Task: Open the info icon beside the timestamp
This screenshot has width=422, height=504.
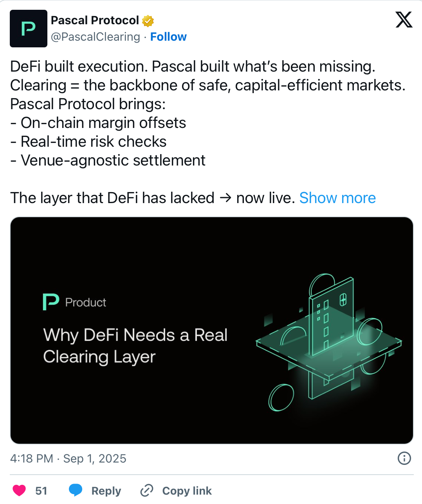Action: coord(404,459)
